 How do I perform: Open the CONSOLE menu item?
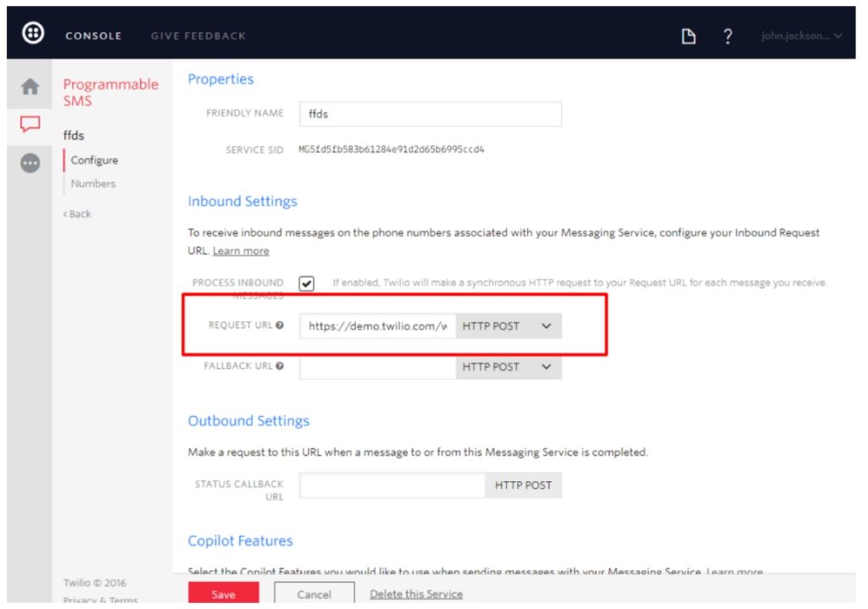(93, 36)
